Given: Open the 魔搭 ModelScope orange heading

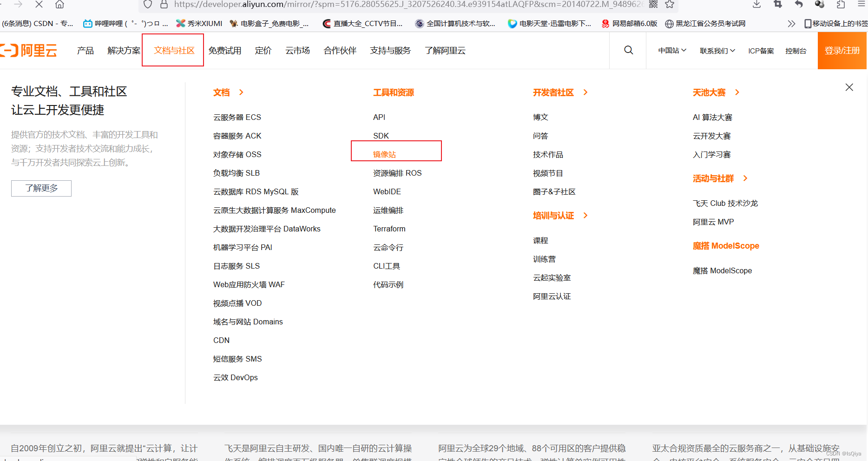Looking at the screenshot, I should [726, 246].
